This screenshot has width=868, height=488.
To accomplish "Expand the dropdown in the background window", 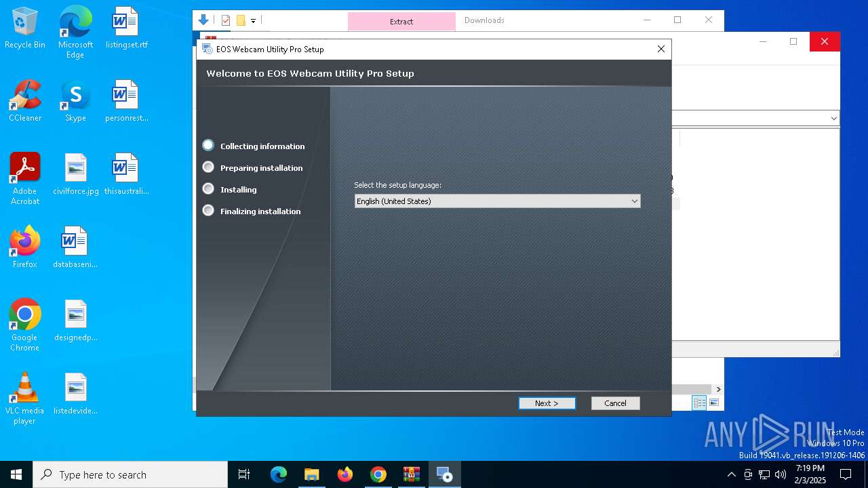I will (x=833, y=119).
